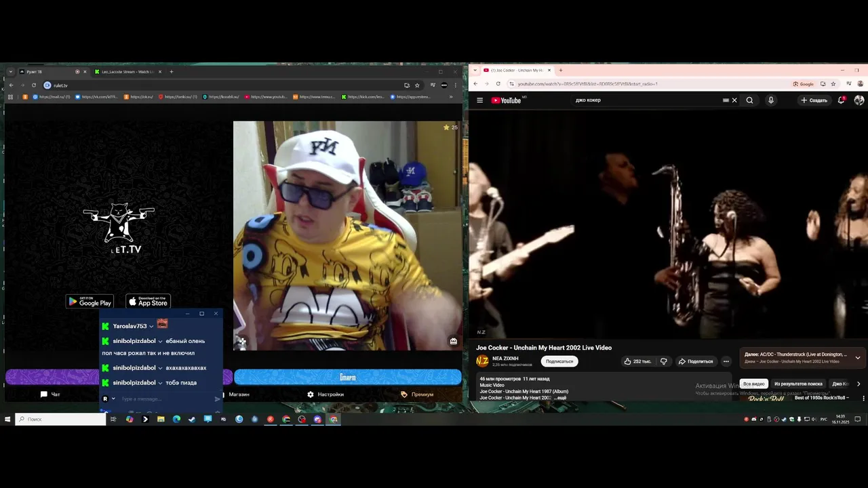Viewport: 868px width, 488px height.
Task: Open Task View on the taskbar
Action: coord(113,420)
